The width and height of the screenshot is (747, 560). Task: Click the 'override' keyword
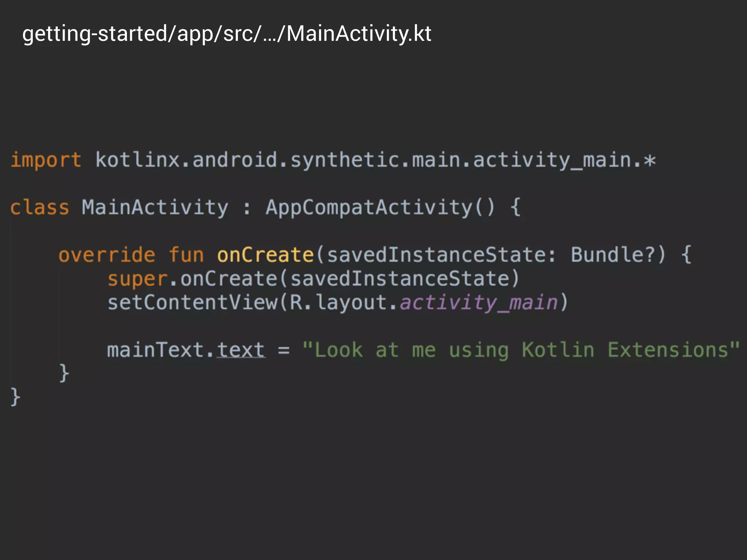click(107, 254)
